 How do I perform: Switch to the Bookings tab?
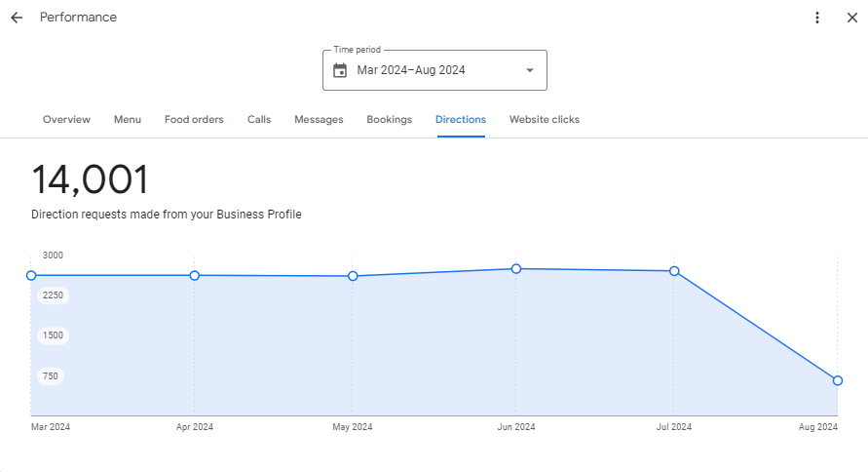389,120
